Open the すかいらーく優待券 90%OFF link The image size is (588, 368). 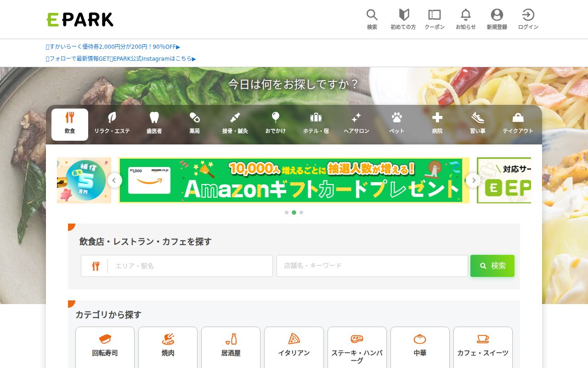point(113,47)
